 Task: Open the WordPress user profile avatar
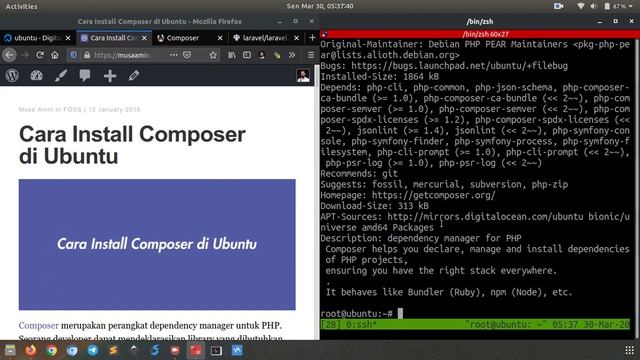point(303,76)
